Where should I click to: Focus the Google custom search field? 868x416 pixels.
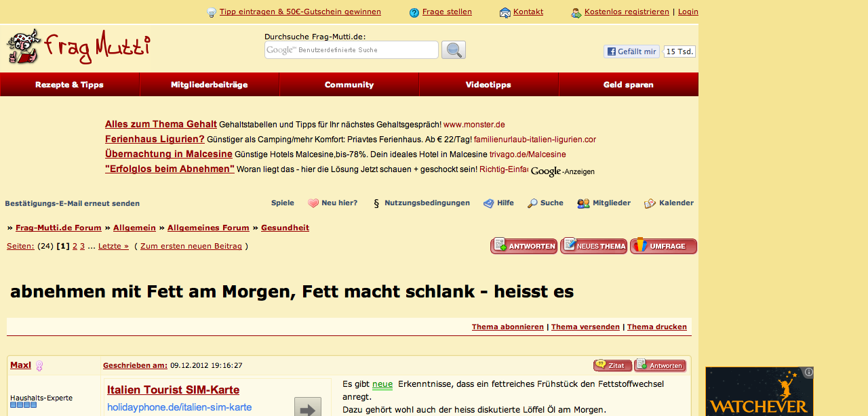351,50
